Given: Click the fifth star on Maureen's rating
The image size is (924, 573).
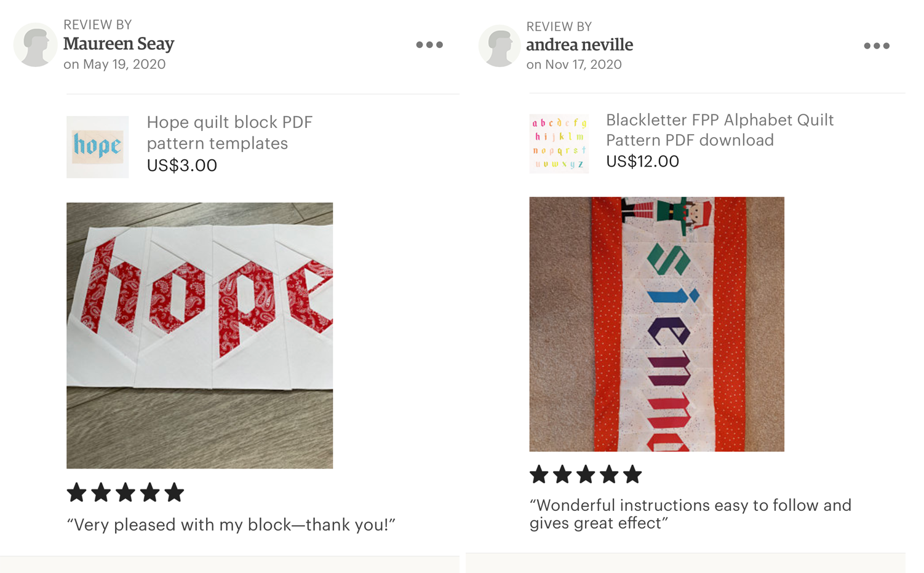Looking at the screenshot, I should [174, 492].
